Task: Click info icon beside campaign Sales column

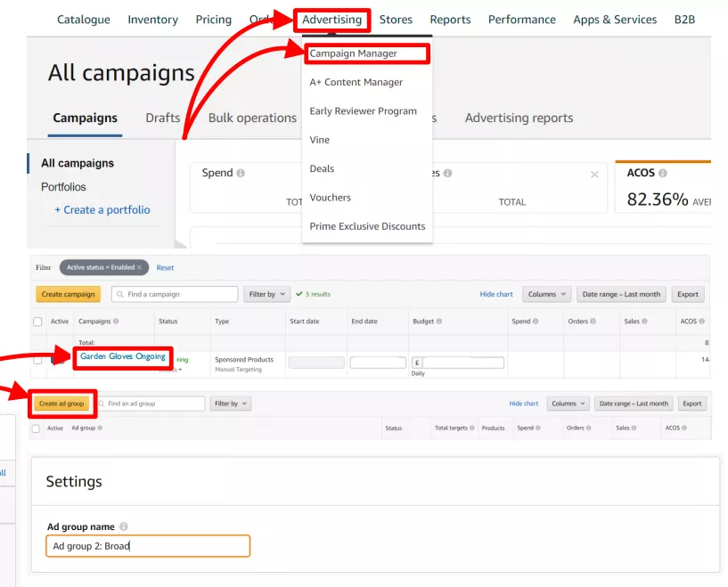Action: pyautogui.click(x=644, y=321)
